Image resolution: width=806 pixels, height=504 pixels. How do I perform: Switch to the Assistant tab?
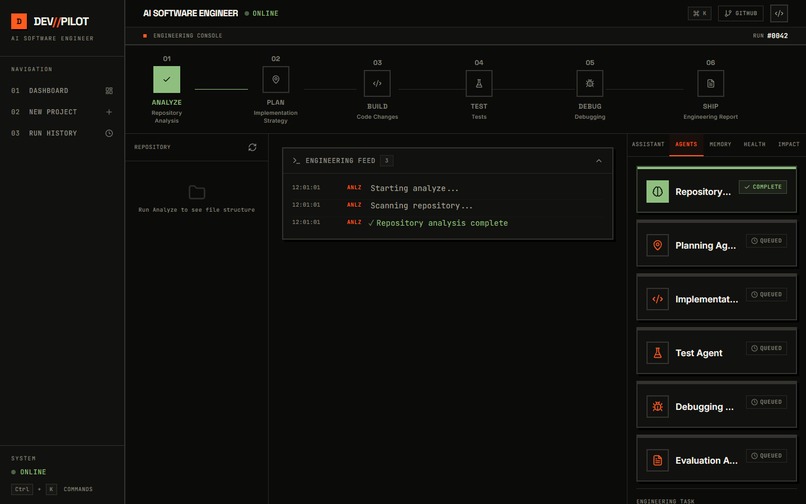coord(648,145)
